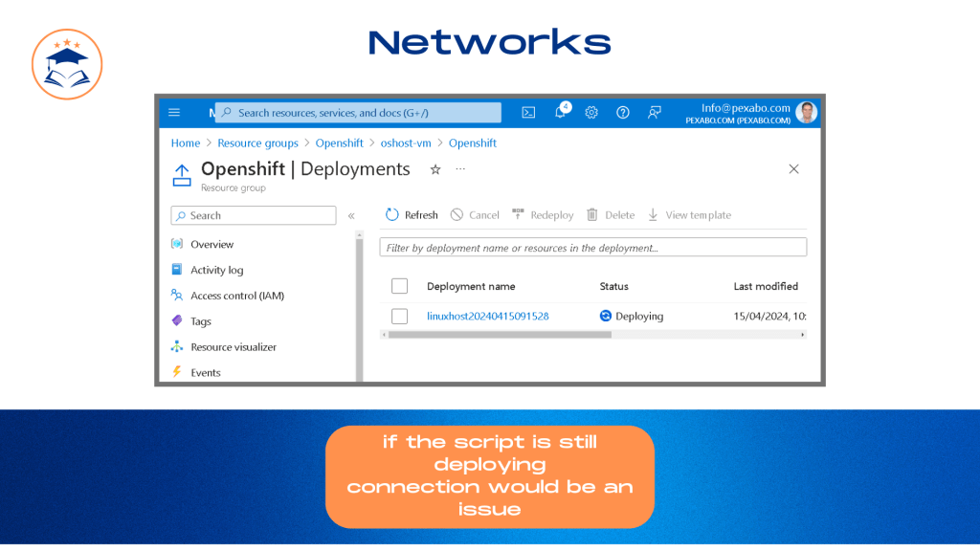Viewport: 980px width, 551px height.
Task: Open notifications bell icon
Action: pyautogui.click(x=561, y=113)
